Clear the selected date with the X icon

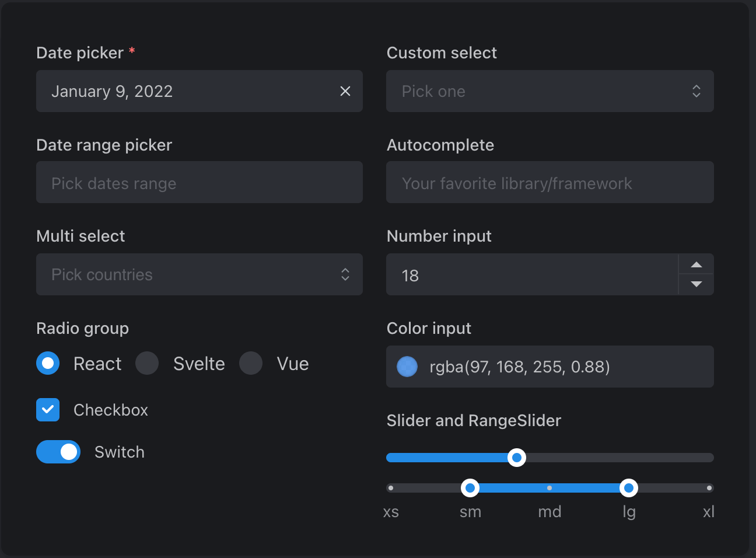345,91
